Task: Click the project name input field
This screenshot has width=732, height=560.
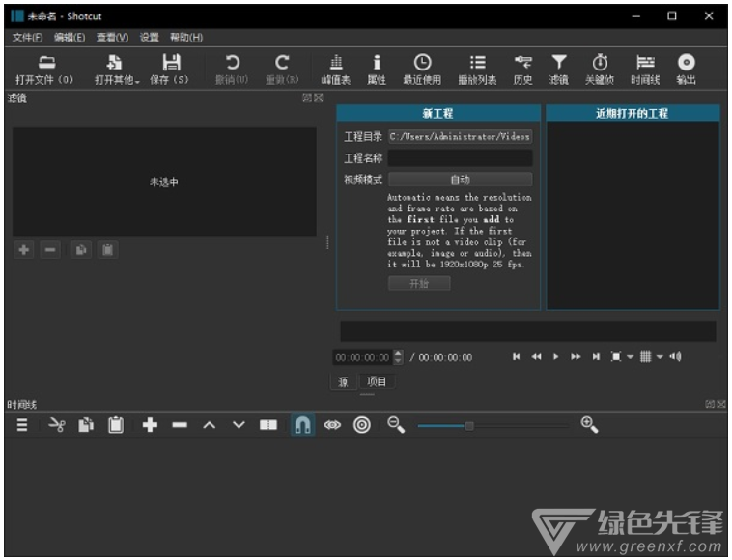Action: point(460,158)
